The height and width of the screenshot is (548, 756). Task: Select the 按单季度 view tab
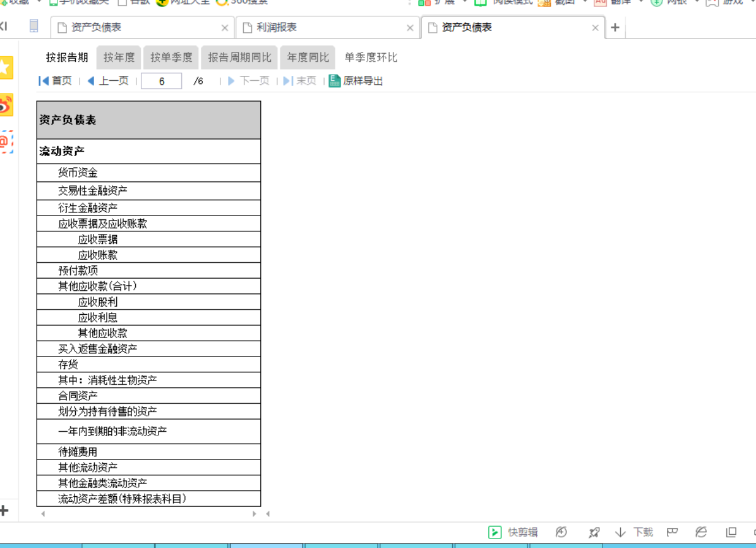point(171,58)
